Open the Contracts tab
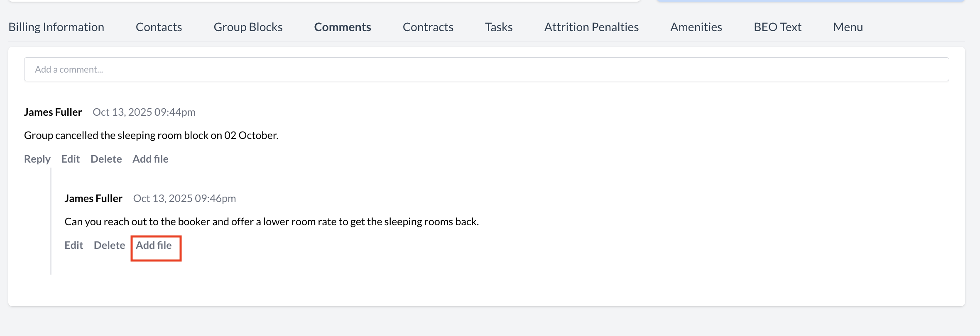Viewport: 980px width, 336px height. coord(427,27)
